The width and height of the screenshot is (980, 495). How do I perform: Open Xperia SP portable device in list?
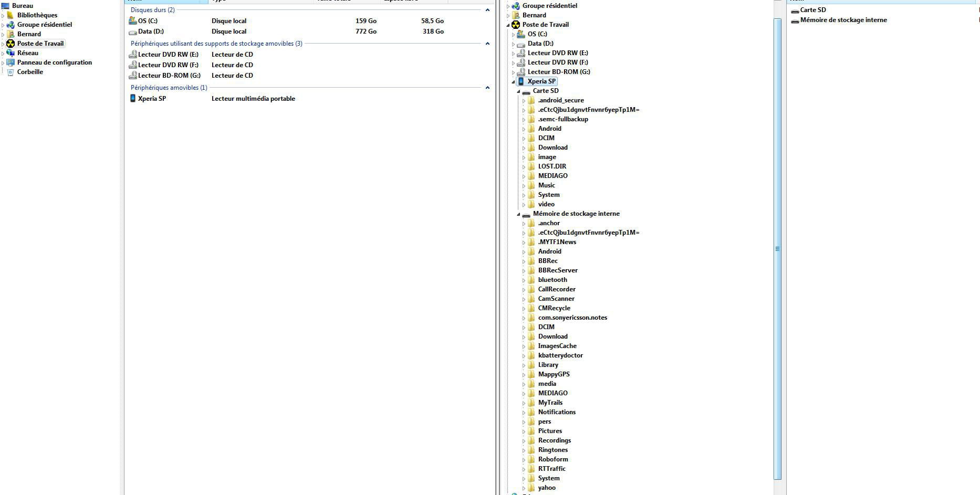[152, 99]
